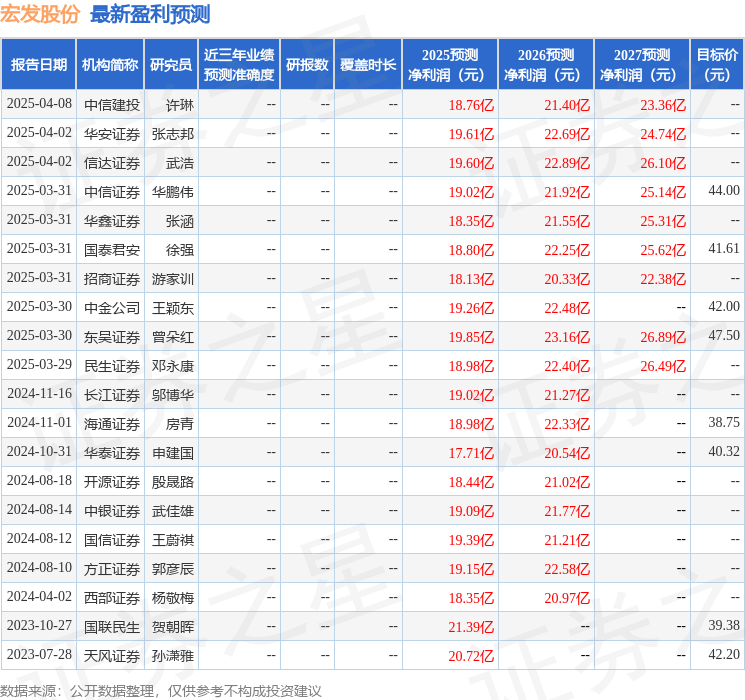The width and height of the screenshot is (745, 700).
Task: Click analyst name 华鹏伟
Action: click(x=173, y=192)
